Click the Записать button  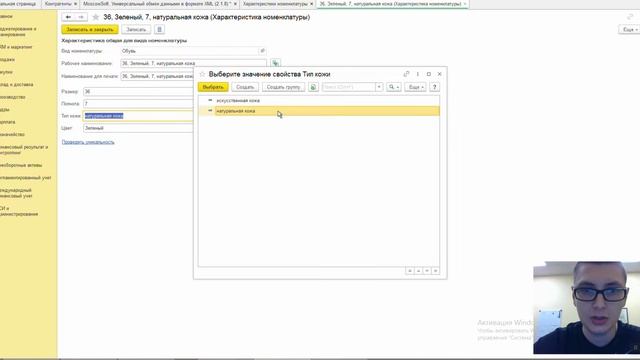pos(136,29)
